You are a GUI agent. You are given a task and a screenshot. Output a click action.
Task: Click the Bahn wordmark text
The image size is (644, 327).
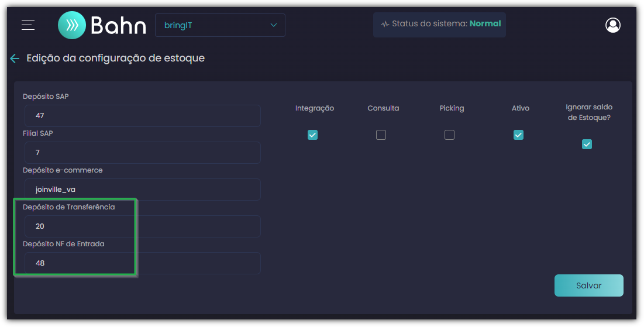point(118,26)
